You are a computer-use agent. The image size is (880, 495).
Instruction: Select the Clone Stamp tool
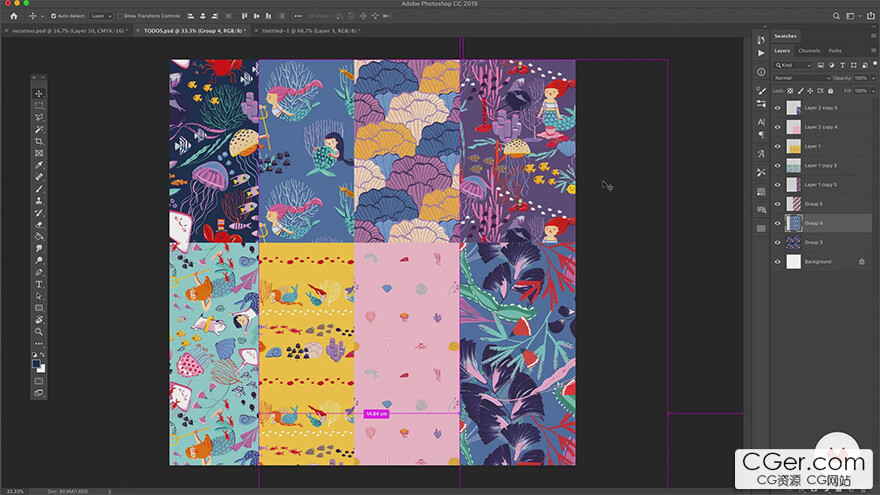[39, 201]
